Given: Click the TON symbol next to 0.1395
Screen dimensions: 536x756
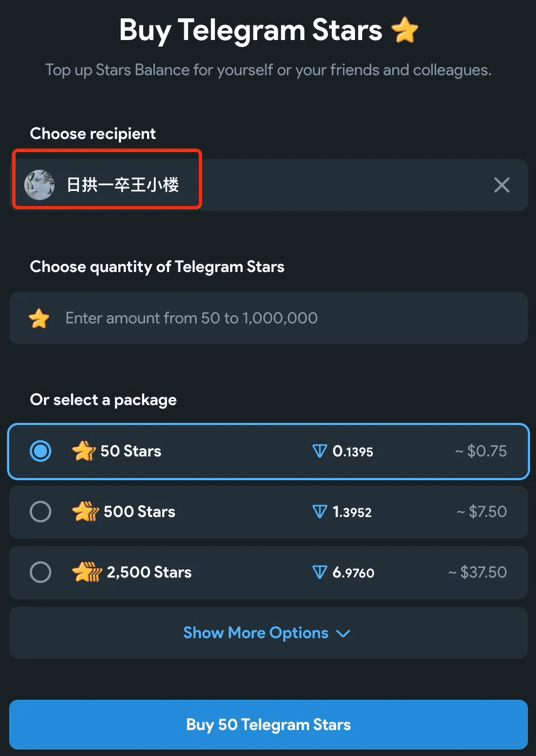Looking at the screenshot, I should pyautogui.click(x=320, y=451).
